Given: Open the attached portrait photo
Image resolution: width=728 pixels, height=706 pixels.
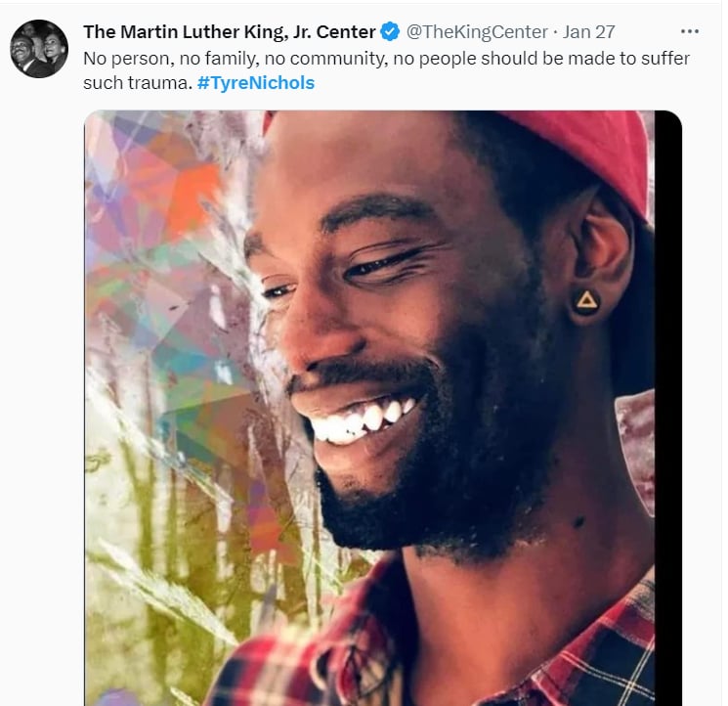Looking at the screenshot, I should [x=383, y=408].
